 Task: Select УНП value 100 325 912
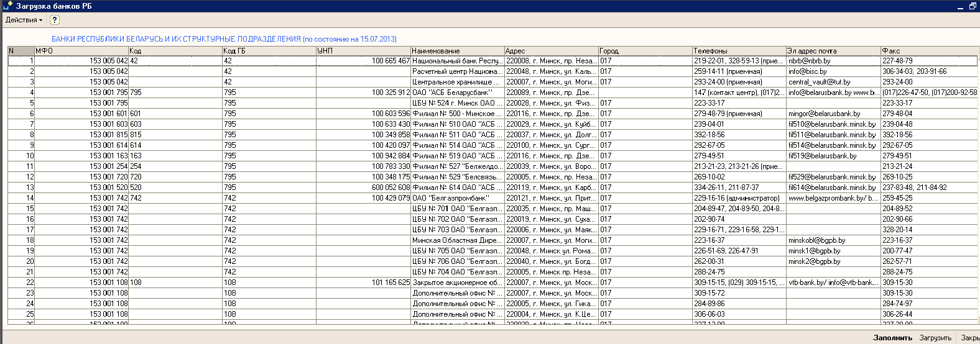[x=363, y=93]
